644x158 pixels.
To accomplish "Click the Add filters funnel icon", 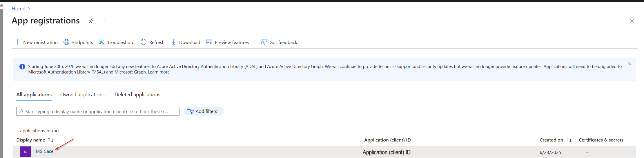I will click(x=191, y=111).
